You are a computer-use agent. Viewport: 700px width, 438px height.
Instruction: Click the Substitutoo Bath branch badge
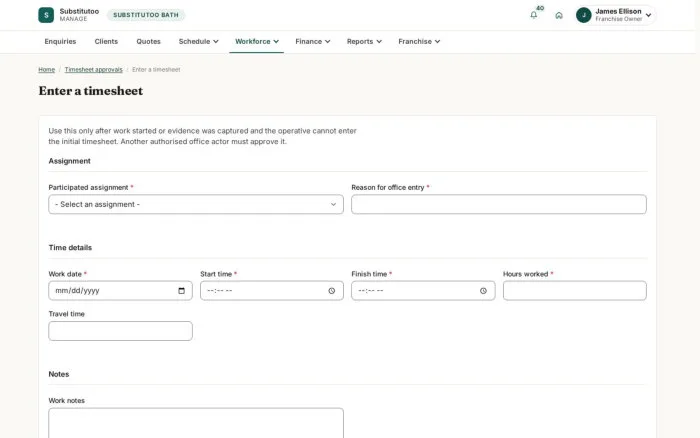[x=146, y=15]
